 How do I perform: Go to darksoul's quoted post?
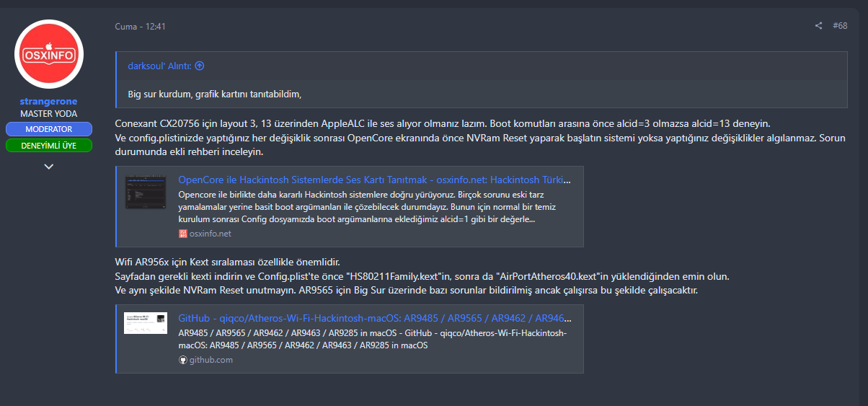(159, 66)
